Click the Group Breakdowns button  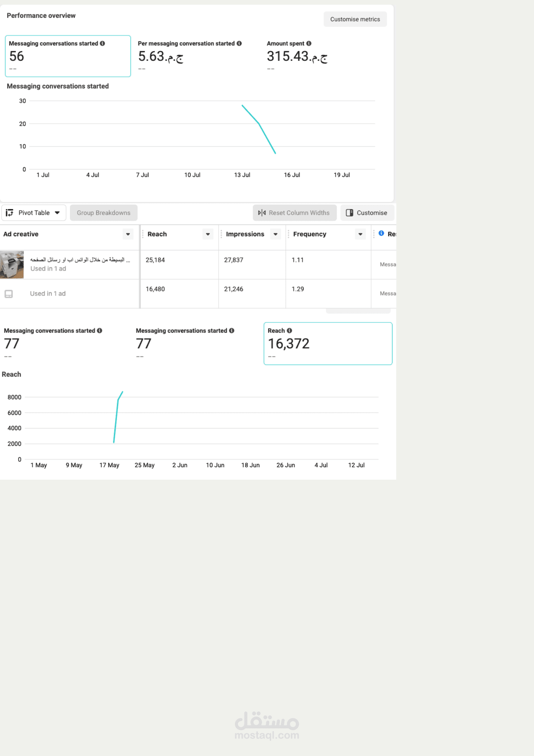click(x=103, y=213)
